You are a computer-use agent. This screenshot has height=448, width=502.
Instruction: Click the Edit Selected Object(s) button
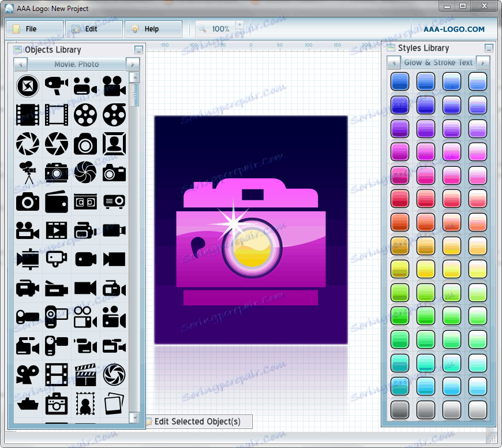(x=198, y=421)
